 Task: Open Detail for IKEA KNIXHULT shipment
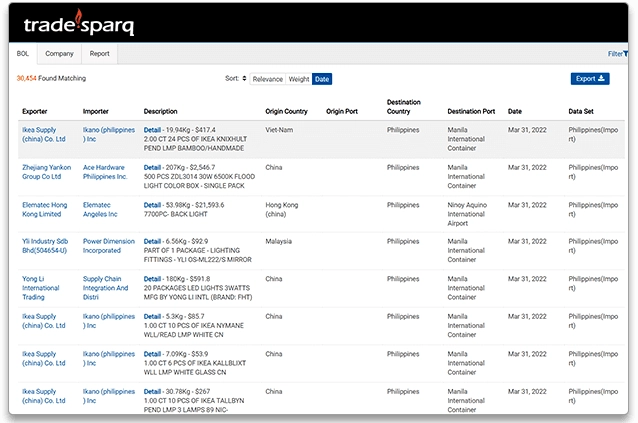152,130
